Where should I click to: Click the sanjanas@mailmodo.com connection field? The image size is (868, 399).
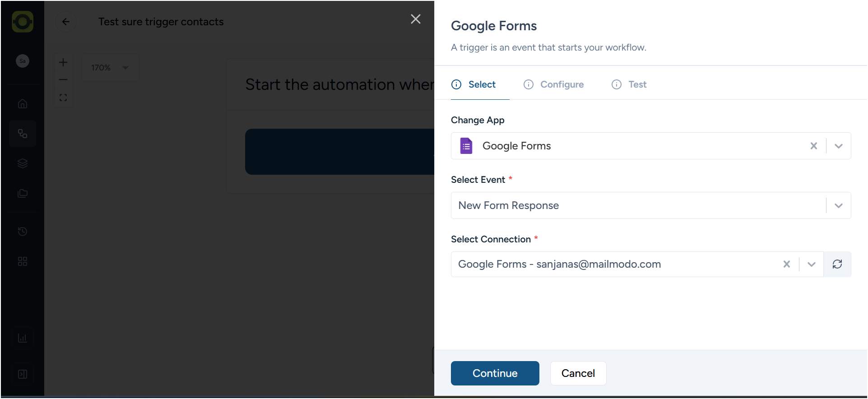click(x=637, y=264)
